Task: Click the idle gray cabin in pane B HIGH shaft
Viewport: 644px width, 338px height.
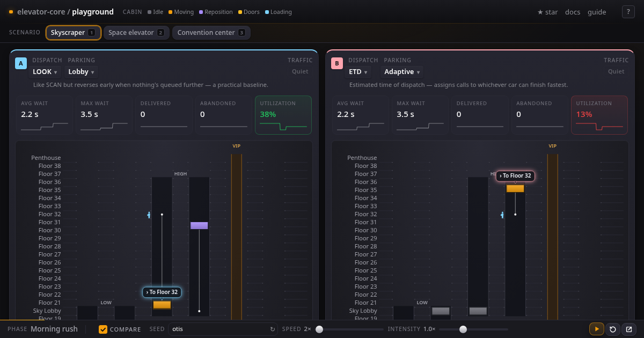Action: 478,311
